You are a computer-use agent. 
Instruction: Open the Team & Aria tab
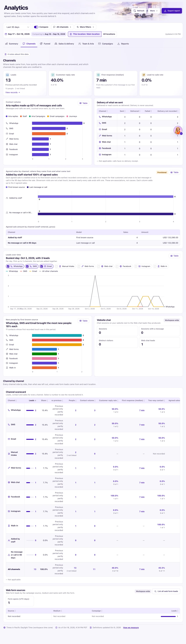click(86, 44)
